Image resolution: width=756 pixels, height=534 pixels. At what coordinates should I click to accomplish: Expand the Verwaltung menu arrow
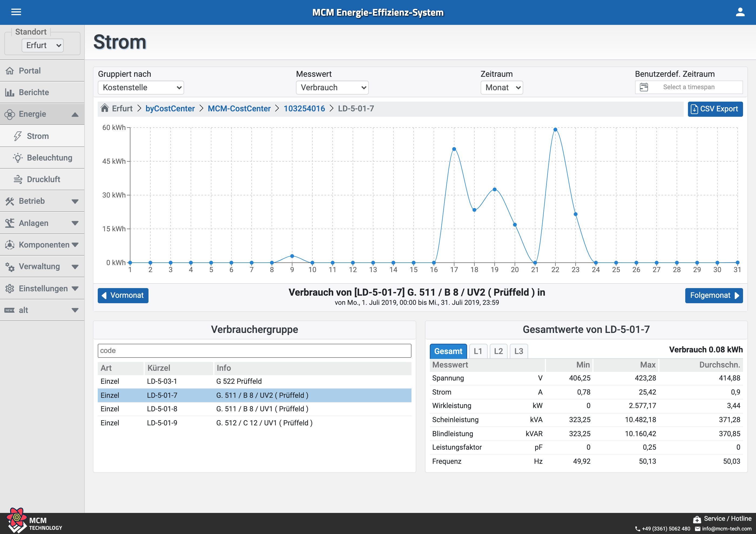click(75, 267)
